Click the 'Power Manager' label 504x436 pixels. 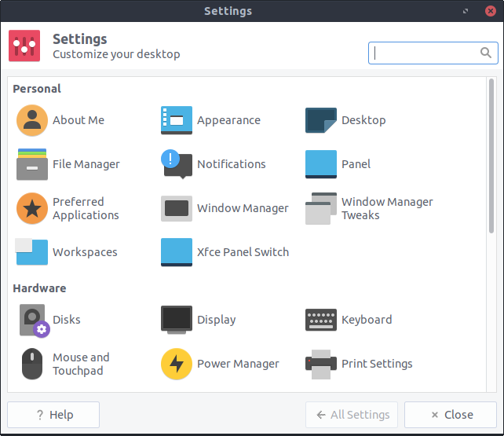(238, 364)
